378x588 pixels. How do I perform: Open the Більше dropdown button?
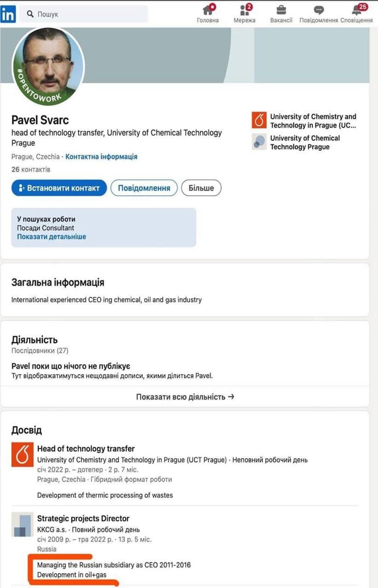[x=201, y=188]
